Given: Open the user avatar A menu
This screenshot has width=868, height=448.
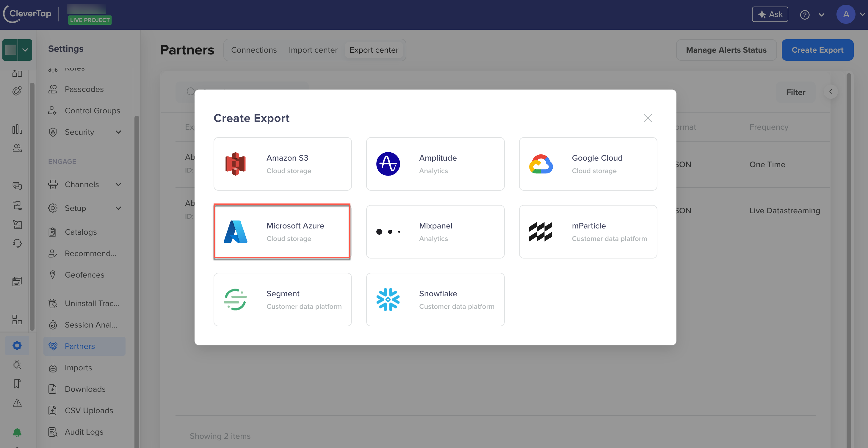Looking at the screenshot, I should [x=846, y=15].
